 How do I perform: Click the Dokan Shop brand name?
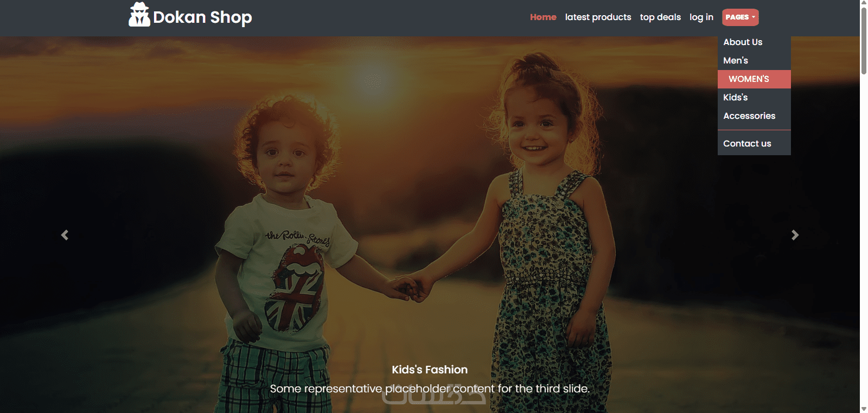(x=202, y=17)
